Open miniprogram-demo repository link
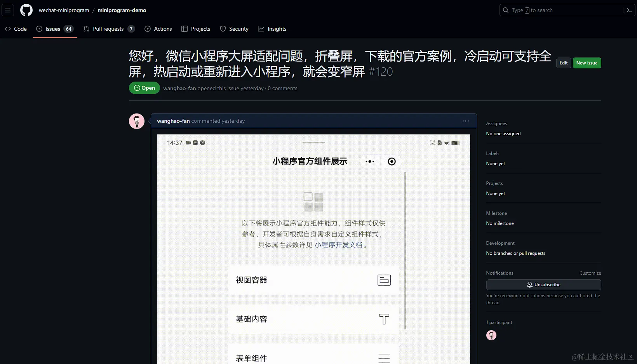 [x=122, y=10]
